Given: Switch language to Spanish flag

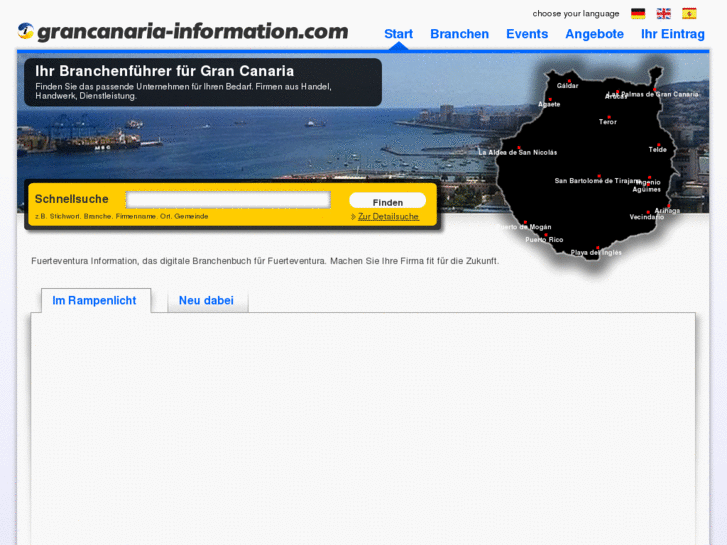Looking at the screenshot, I should [x=689, y=13].
